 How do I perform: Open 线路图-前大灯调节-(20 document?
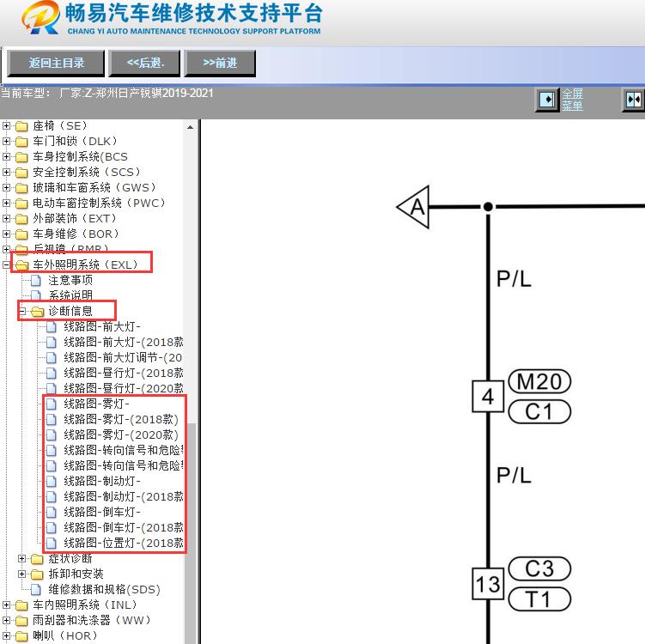123,358
